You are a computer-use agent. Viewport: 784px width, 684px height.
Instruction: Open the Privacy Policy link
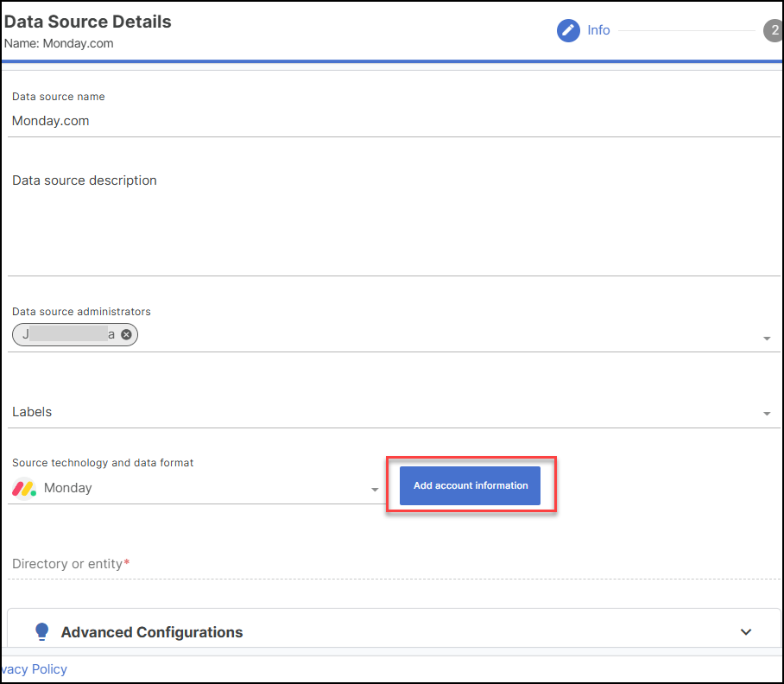coord(34,669)
